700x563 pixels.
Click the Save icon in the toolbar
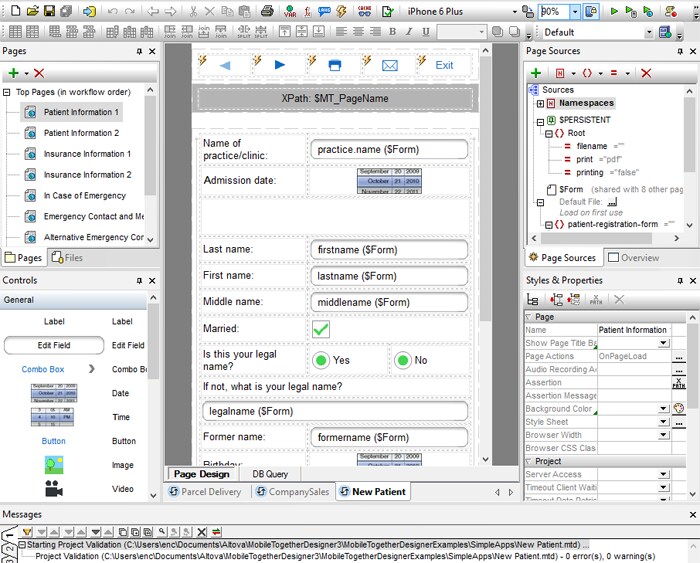coord(50,11)
